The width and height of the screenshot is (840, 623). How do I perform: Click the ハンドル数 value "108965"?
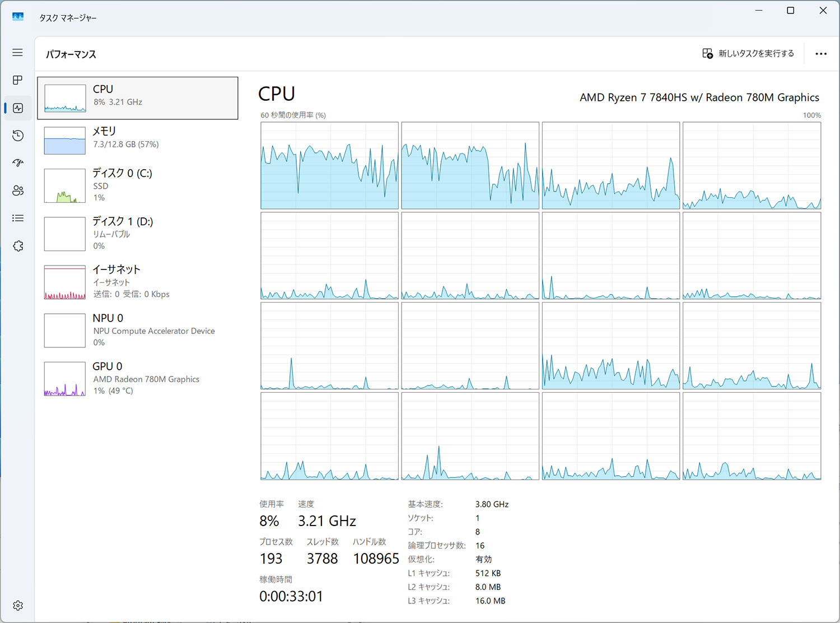(376, 559)
